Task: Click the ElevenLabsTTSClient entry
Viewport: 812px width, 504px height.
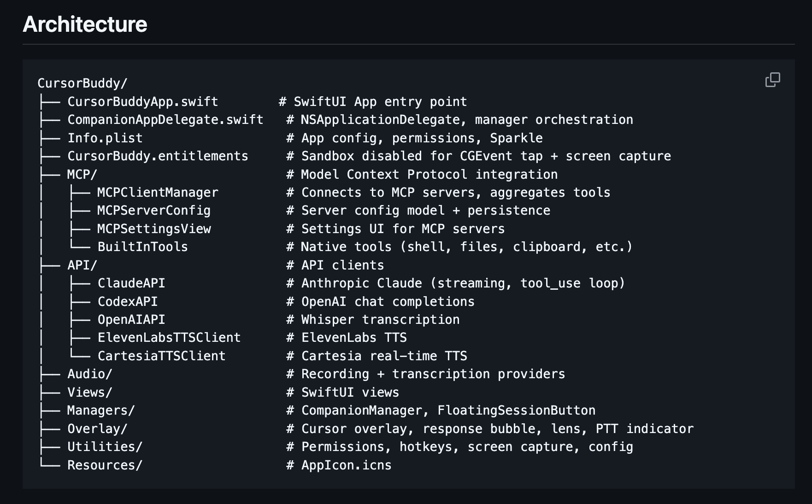Action: click(x=169, y=338)
